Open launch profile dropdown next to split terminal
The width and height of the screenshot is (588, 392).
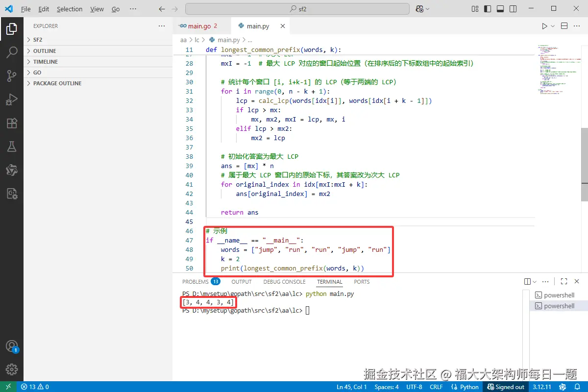pyautogui.click(x=535, y=282)
